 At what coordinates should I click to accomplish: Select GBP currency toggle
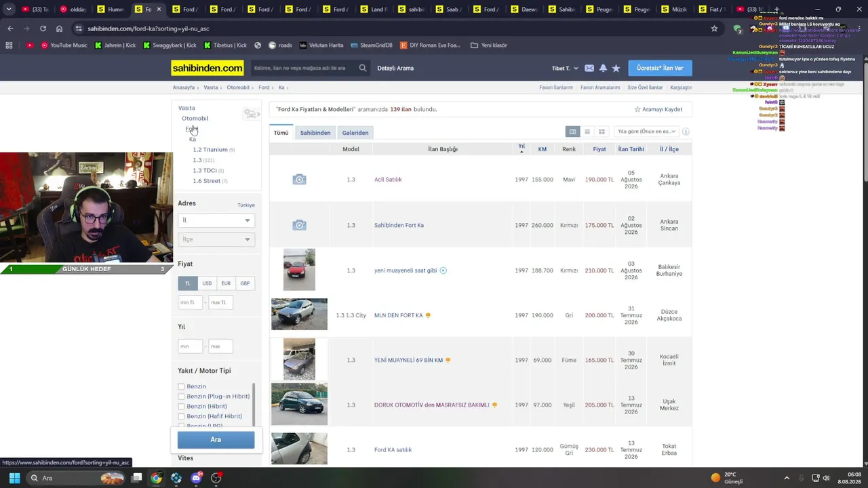245,283
